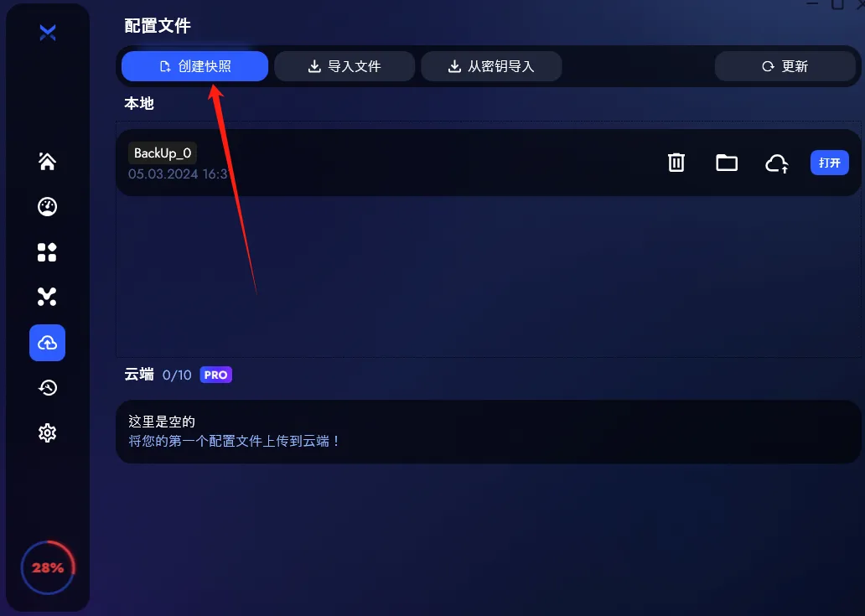Viewport: 865px width, 616px height.
Task: Click the PRO badge next to 云端
Action: point(215,375)
